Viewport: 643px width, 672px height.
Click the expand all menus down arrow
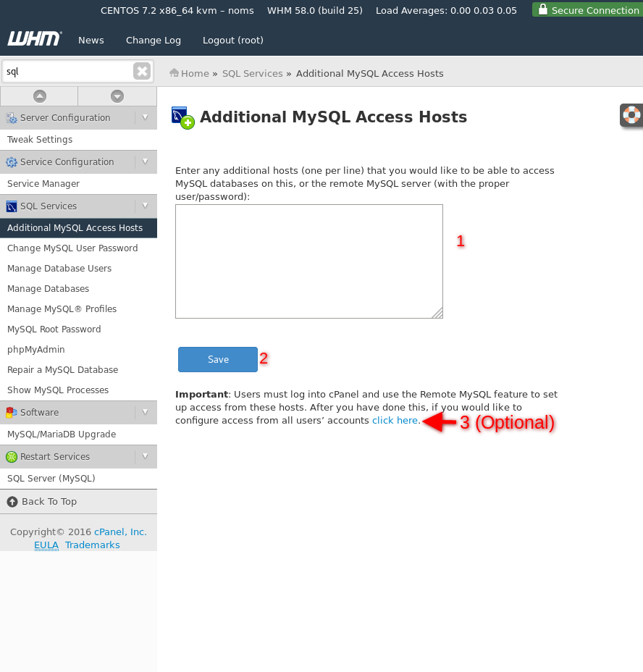point(117,96)
